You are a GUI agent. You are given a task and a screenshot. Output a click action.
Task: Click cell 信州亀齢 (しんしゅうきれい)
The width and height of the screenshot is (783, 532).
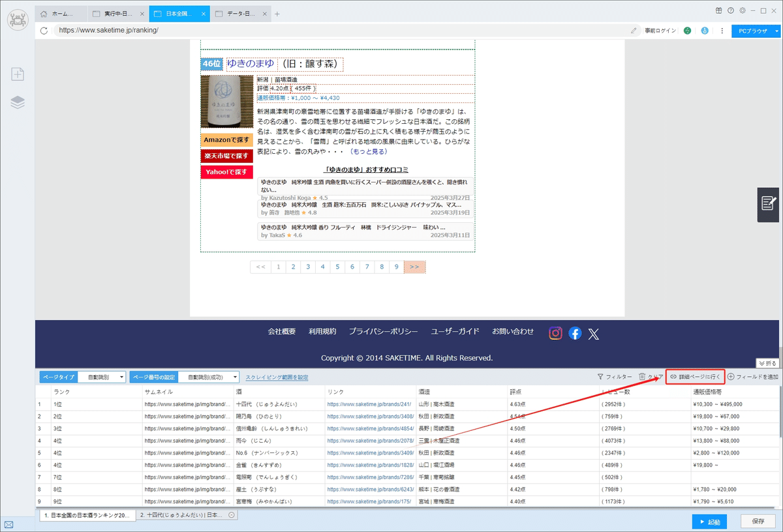click(x=279, y=428)
